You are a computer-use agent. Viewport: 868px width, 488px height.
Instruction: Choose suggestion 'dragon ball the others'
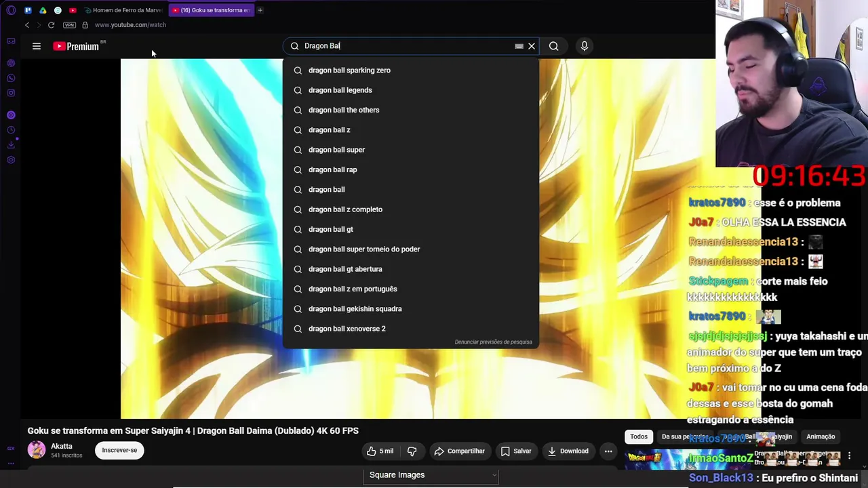(411, 110)
